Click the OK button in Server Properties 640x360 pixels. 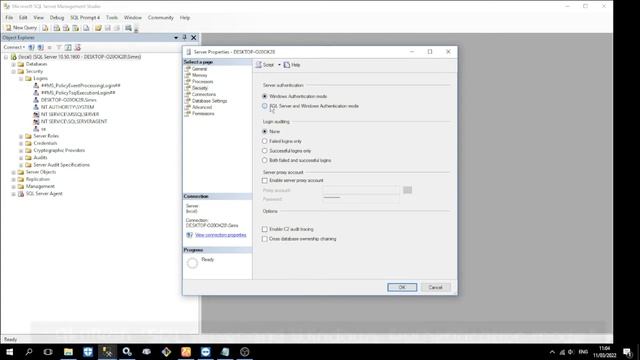click(402, 287)
